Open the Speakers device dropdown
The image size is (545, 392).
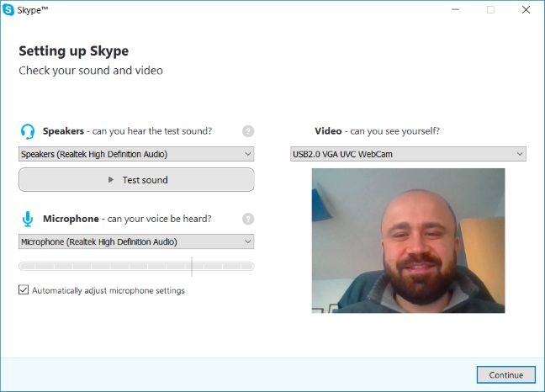pos(136,154)
